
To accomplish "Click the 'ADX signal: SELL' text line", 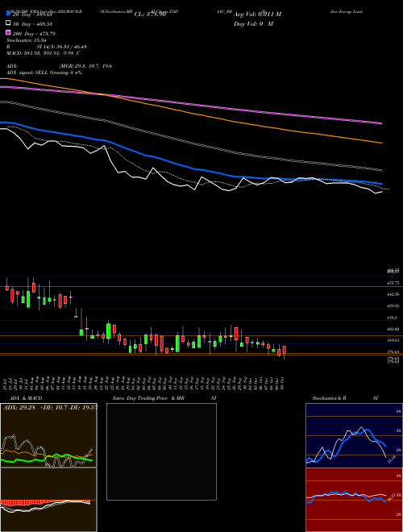I will tap(44, 73).
